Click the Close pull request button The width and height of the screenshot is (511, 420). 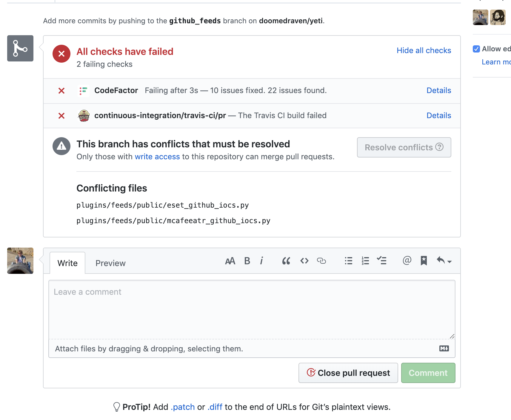pyautogui.click(x=348, y=373)
